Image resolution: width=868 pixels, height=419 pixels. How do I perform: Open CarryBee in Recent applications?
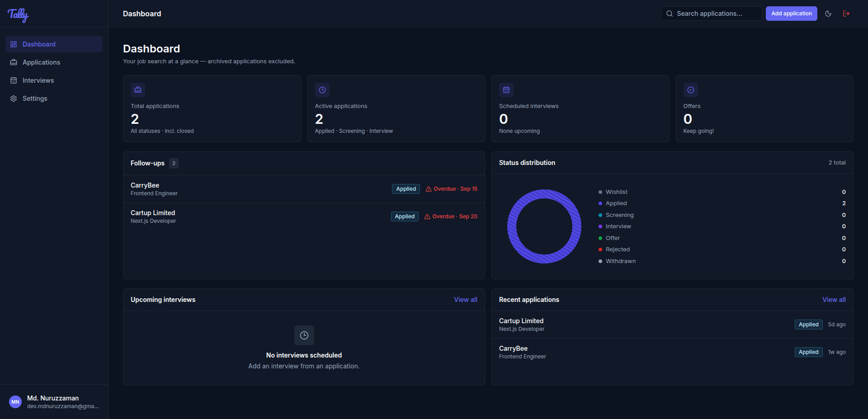(x=672, y=352)
